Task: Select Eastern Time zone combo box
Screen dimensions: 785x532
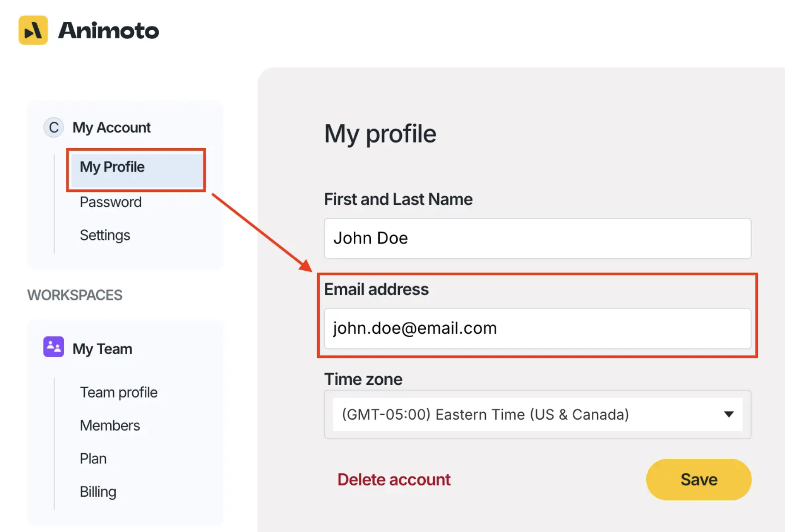Action: pyautogui.click(x=538, y=414)
